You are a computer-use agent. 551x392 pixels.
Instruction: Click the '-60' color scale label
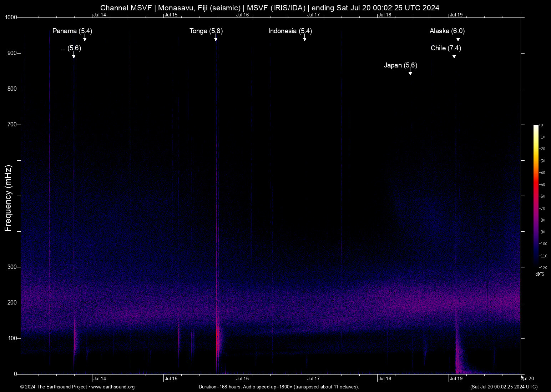542,196
